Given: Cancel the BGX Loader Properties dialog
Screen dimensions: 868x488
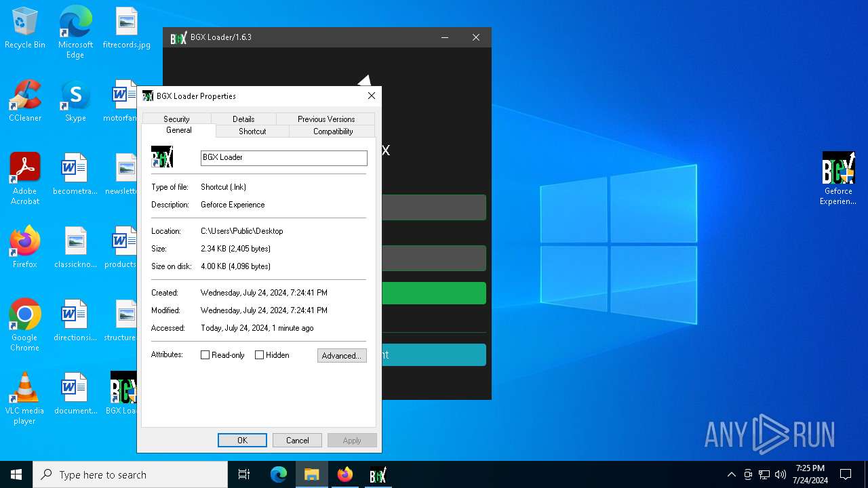Looking at the screenshot, I should click(297, 440).
